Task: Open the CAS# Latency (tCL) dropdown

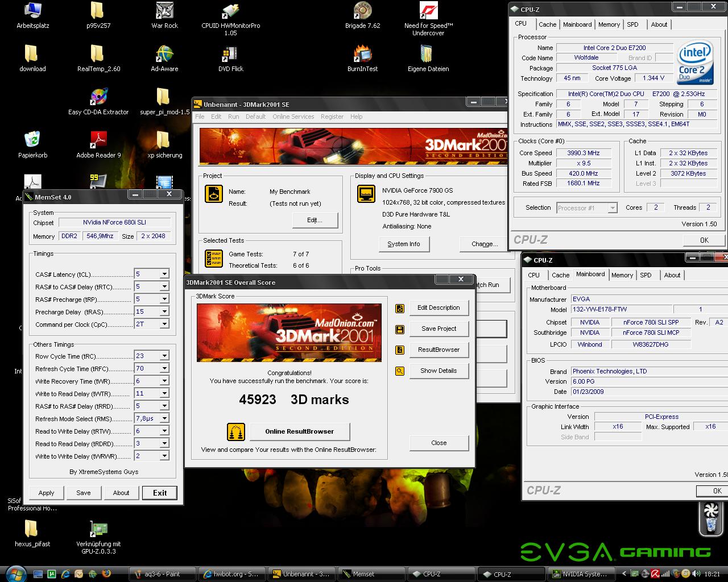Action: (164, 274)
